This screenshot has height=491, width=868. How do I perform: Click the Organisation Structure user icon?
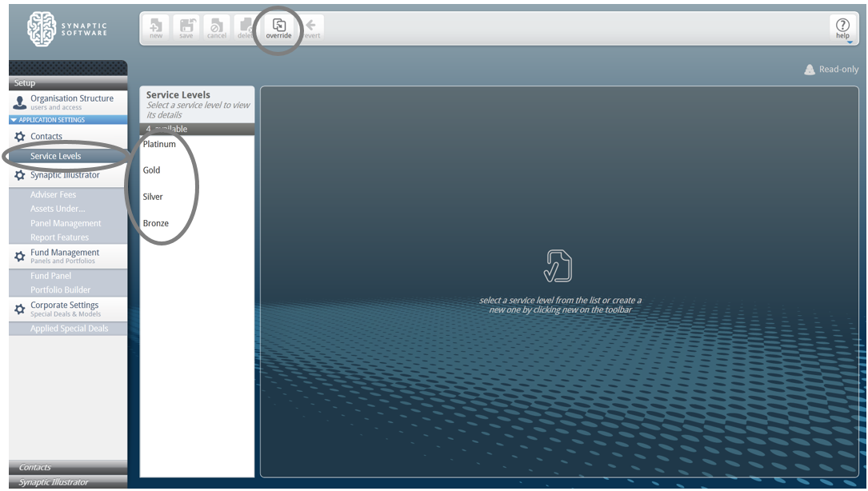point(20,103)
